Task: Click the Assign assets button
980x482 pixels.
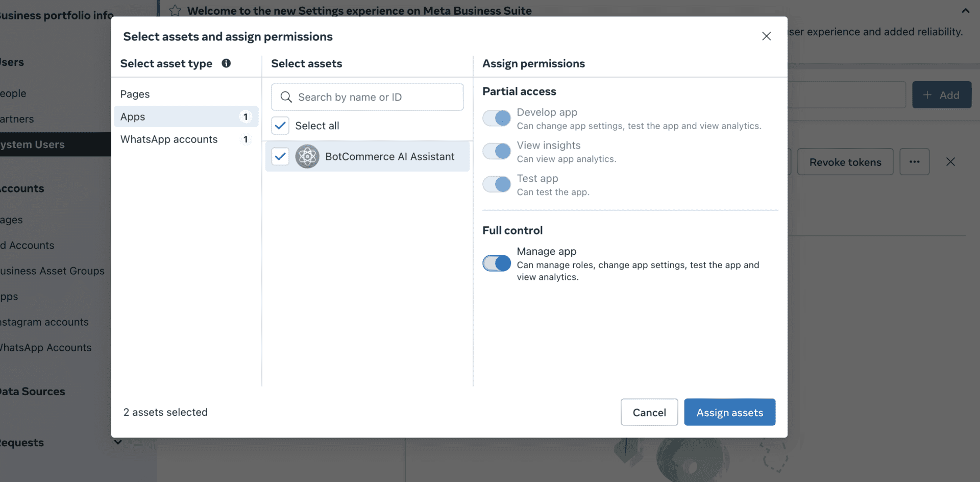Action: (x=729, y=412)
